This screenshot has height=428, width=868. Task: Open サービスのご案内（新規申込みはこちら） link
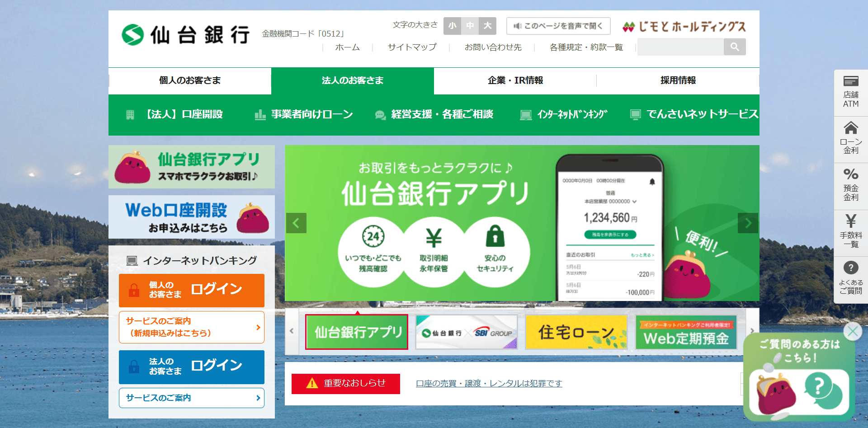192,327
